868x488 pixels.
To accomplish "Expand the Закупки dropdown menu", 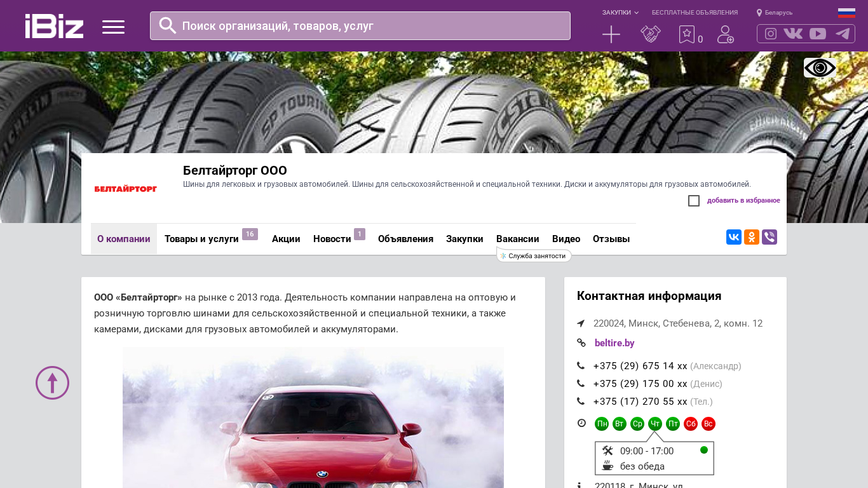I will (x=620, y=13).
